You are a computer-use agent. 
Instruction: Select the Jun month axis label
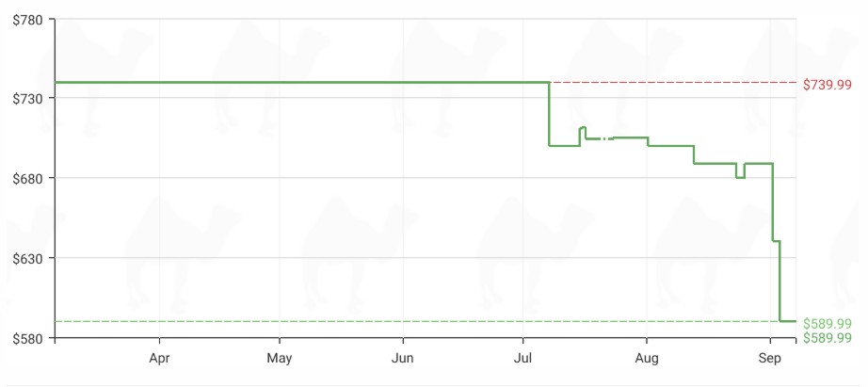[402, 358]
